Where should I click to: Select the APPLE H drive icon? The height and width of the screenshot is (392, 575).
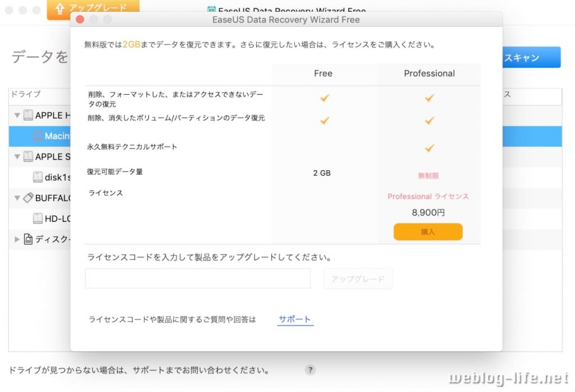pyautogui.click(x=28, y=115)
